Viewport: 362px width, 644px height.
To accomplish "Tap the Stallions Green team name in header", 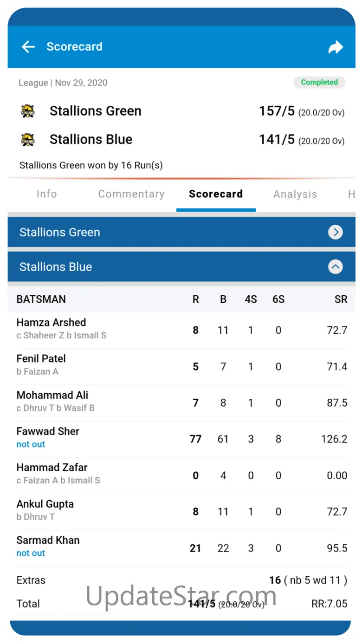I will (x=95, y=111).
